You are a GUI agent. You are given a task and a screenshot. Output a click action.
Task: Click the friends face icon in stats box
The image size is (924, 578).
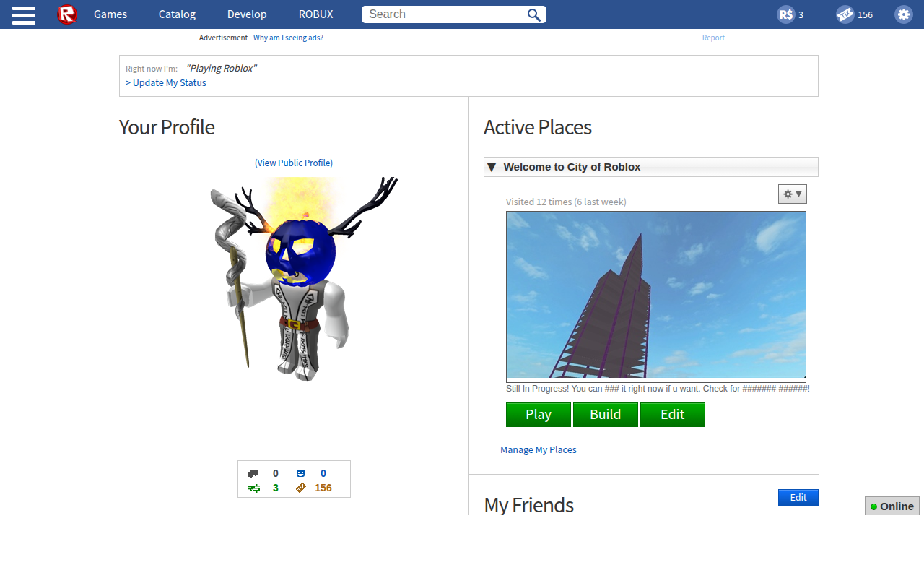click(x=300, y=473)
